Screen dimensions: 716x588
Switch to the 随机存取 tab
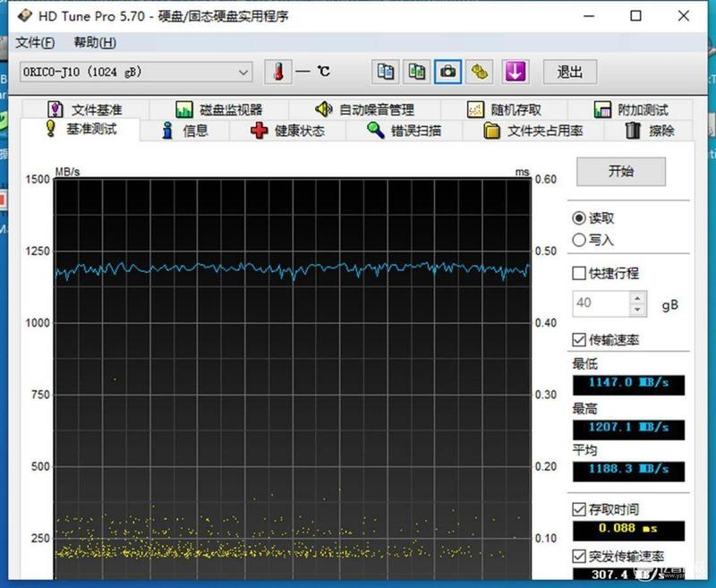tap(504, 109)
